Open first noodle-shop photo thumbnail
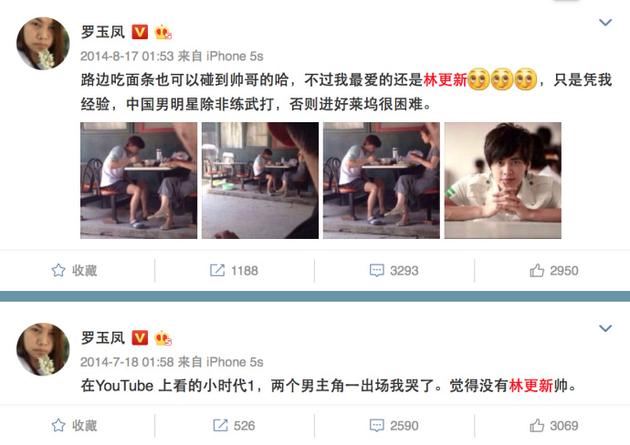Viewport: 630px width, 445px height. coord(139,180)
